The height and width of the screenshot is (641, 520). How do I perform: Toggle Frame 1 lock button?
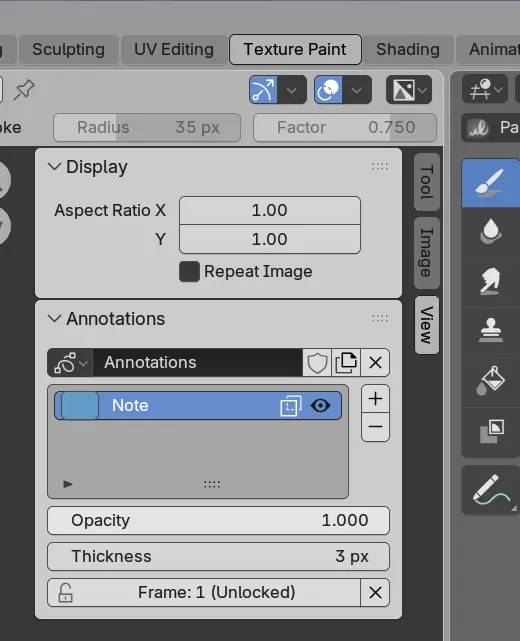pyautogui.click(x=204, y=592)
